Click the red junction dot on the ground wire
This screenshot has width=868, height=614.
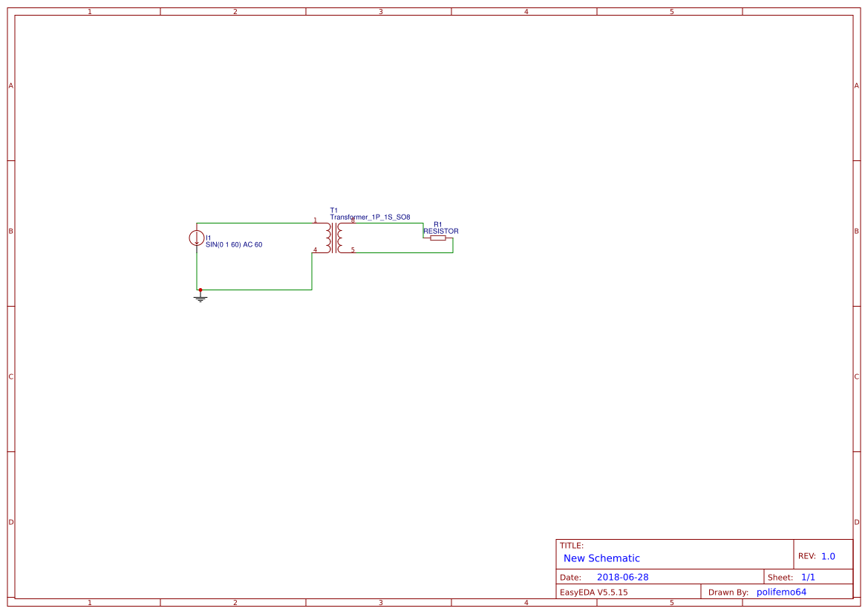[199, 290]
